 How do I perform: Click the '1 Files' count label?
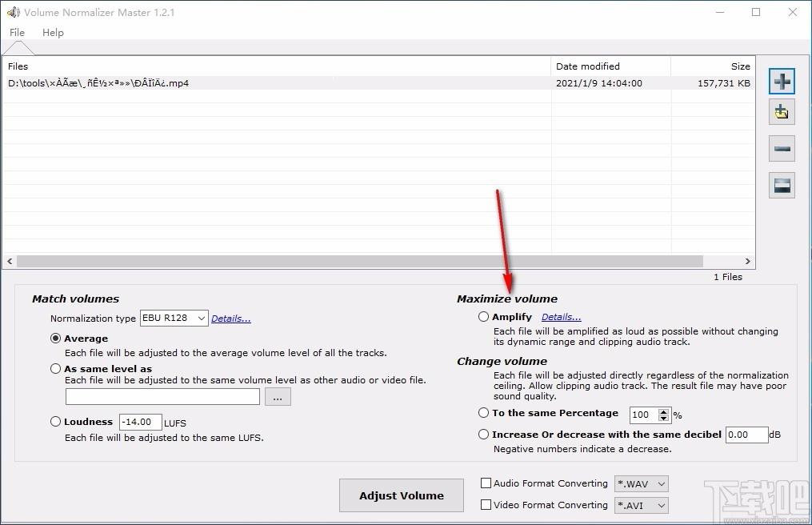727,277
